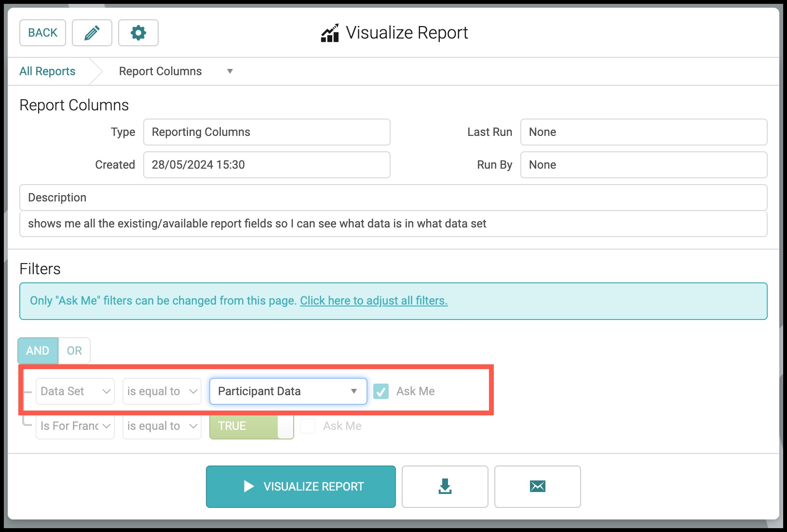787x532 pixels.
Task: Click the play icon in Visualize Report
Action: 249,486
